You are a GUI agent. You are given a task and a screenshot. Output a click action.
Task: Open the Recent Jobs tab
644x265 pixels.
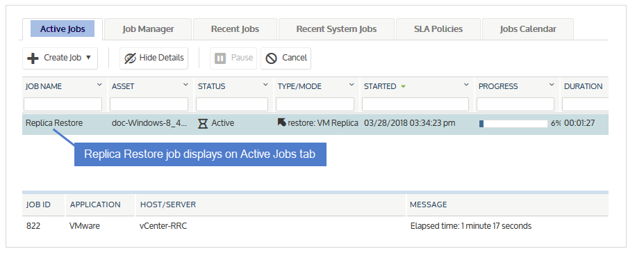click(x=235, y=29)
